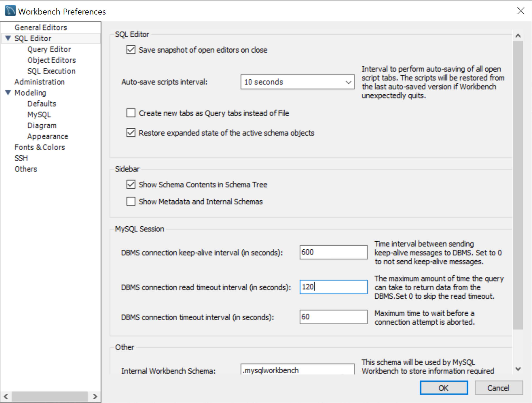This screenshot has height=403, width=532.
Task: Open Modeling Appearance page
Action: (48, 136)
